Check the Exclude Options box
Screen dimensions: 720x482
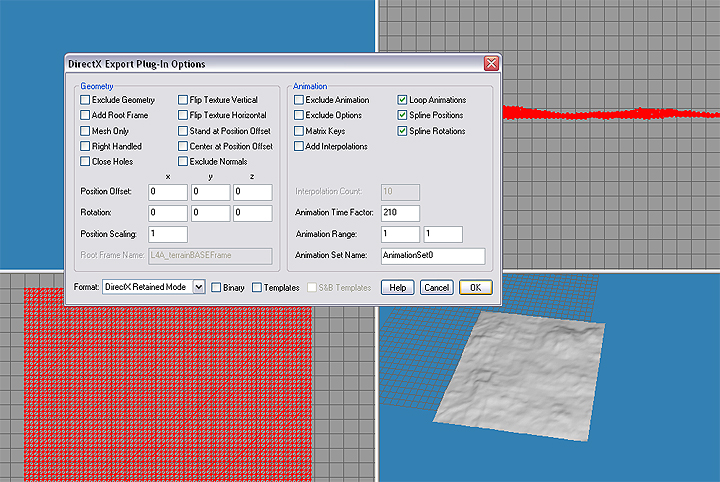coord(299,115)
